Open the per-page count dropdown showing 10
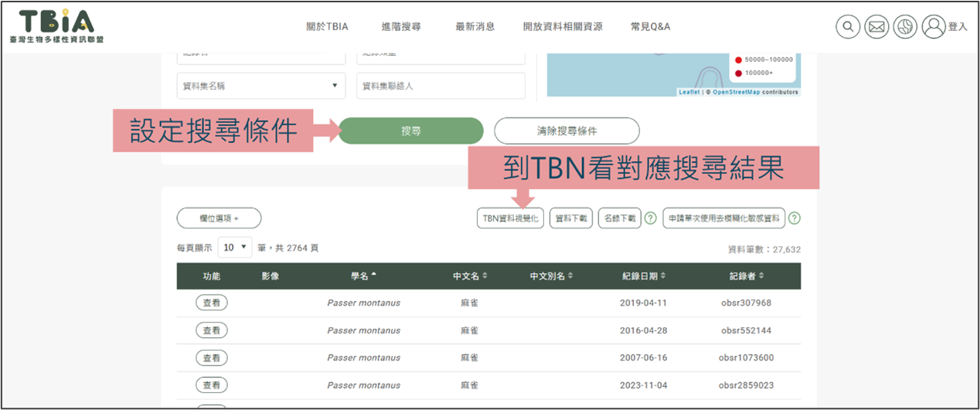Image resolution: width=980 pixels, height=410 pixels. click(x=235, y=248)
